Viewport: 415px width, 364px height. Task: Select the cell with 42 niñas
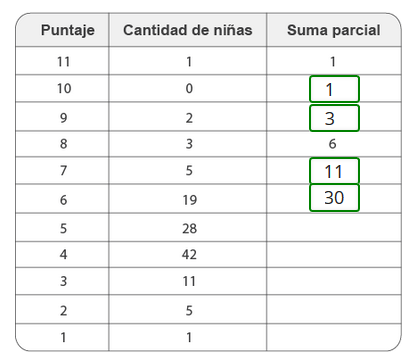(188, 254)
